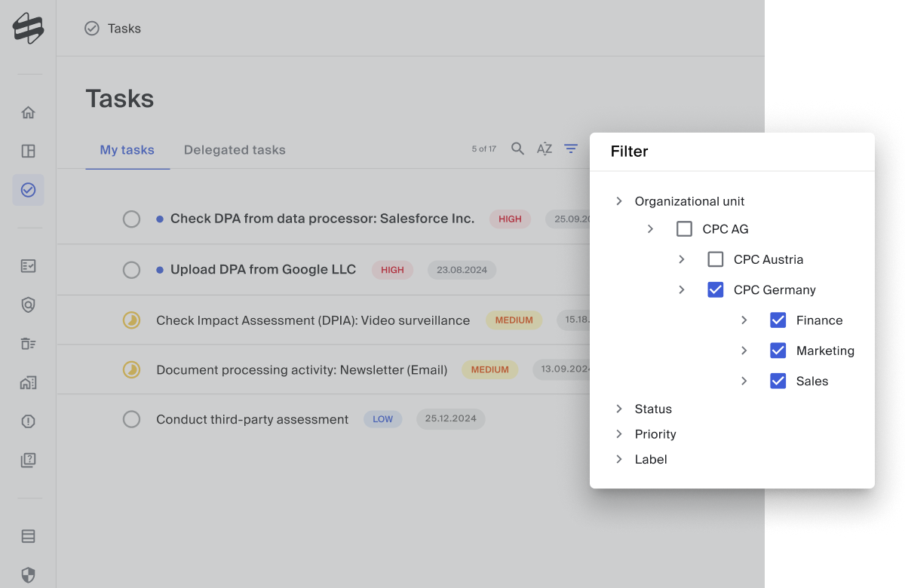Click the 23.08.2024 date chip
Image resolution: width=905 pixels, height=588 pixels.
462,270
